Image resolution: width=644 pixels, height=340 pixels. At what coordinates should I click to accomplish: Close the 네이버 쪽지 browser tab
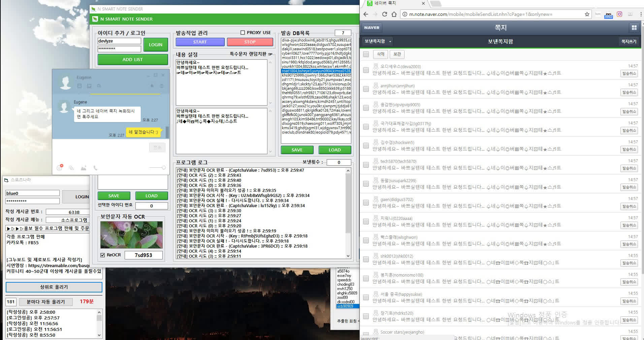pos(423,3)
